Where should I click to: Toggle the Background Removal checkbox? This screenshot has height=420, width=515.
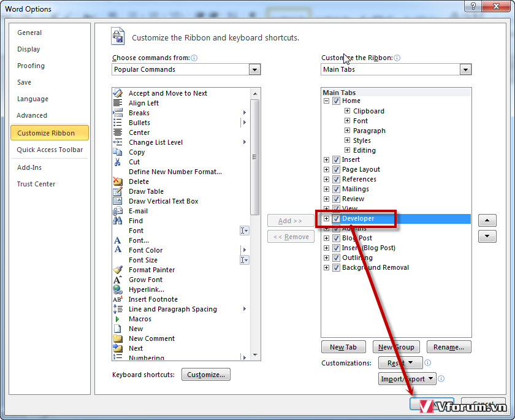(x=336, y=267)
